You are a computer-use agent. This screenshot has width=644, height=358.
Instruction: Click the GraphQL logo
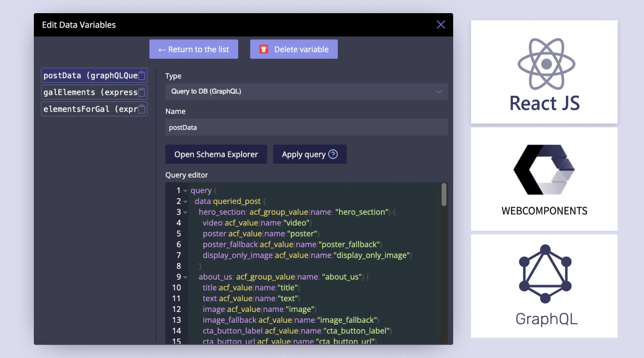[545, 274]
